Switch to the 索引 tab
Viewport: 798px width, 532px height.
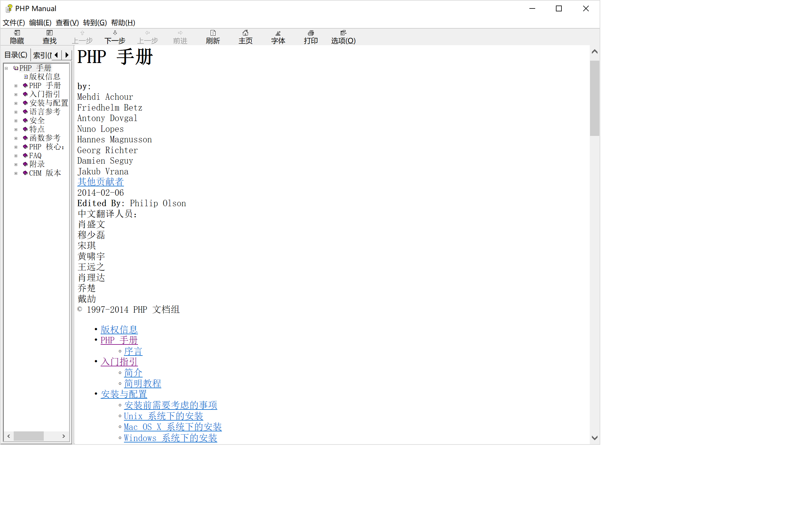click(42, 55)
